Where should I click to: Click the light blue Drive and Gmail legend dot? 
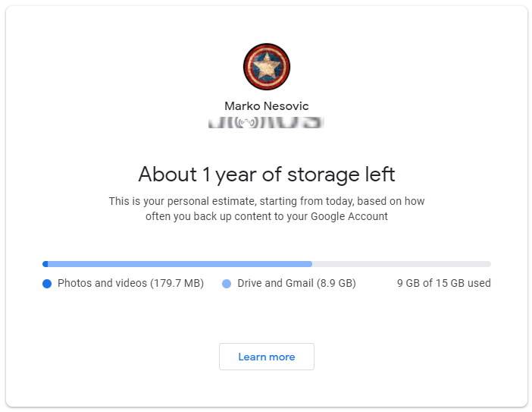tap(227, 284)
